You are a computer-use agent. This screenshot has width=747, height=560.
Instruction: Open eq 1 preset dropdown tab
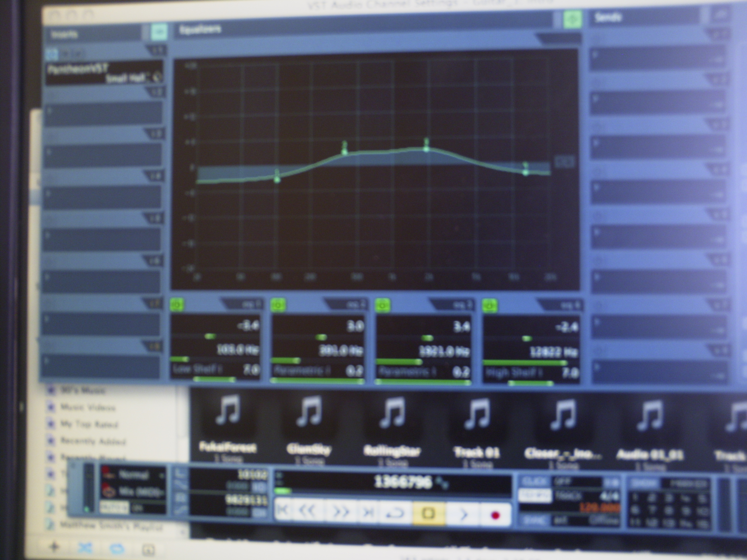pyautogui.click(x=242, y=304)
